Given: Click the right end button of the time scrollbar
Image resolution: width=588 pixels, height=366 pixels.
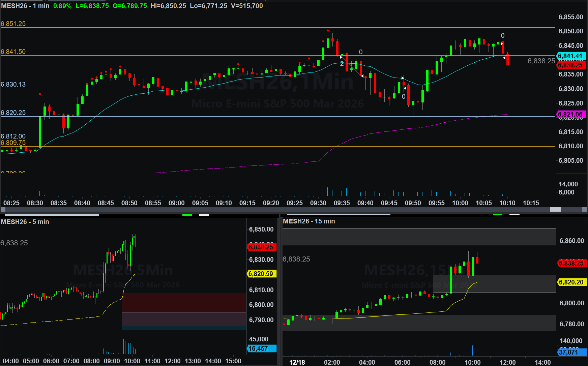Looking at the screenshot, I should coord(584,209).
